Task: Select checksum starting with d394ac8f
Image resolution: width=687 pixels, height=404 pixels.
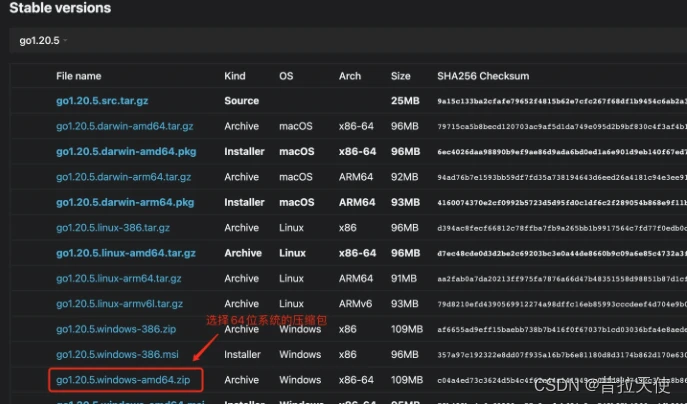Action: pos(562,228)
